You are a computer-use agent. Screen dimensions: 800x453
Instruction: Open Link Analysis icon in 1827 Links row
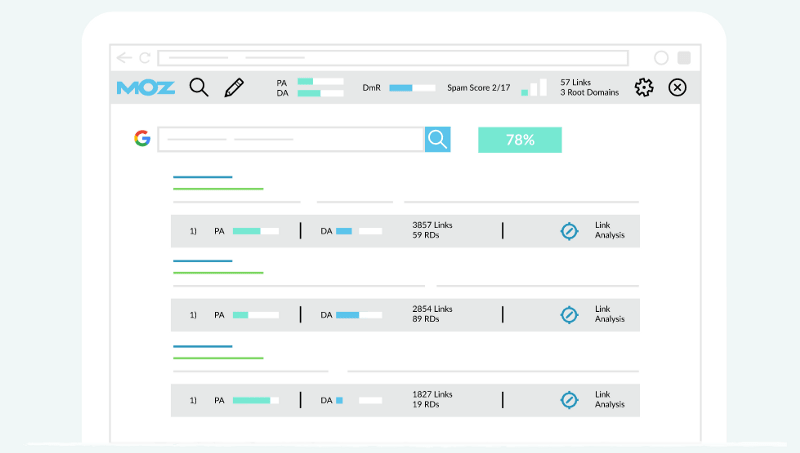(x=569, y=400)
